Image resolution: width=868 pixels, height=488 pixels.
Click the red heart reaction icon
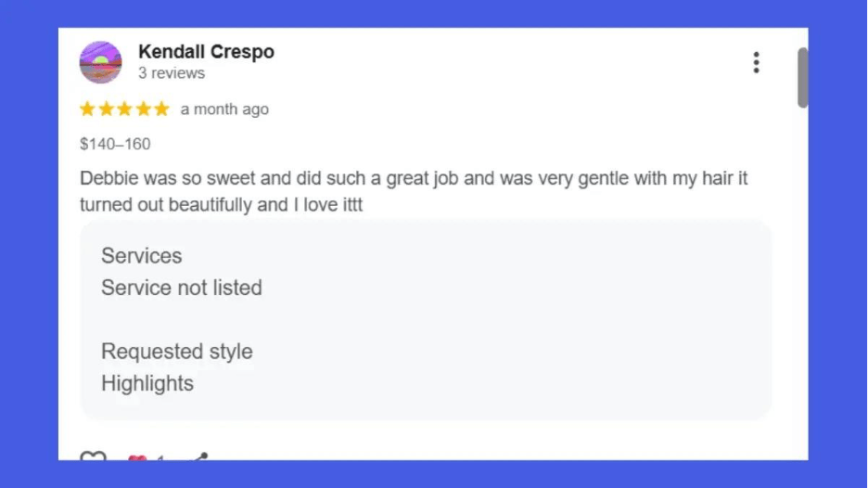point(137,457)
